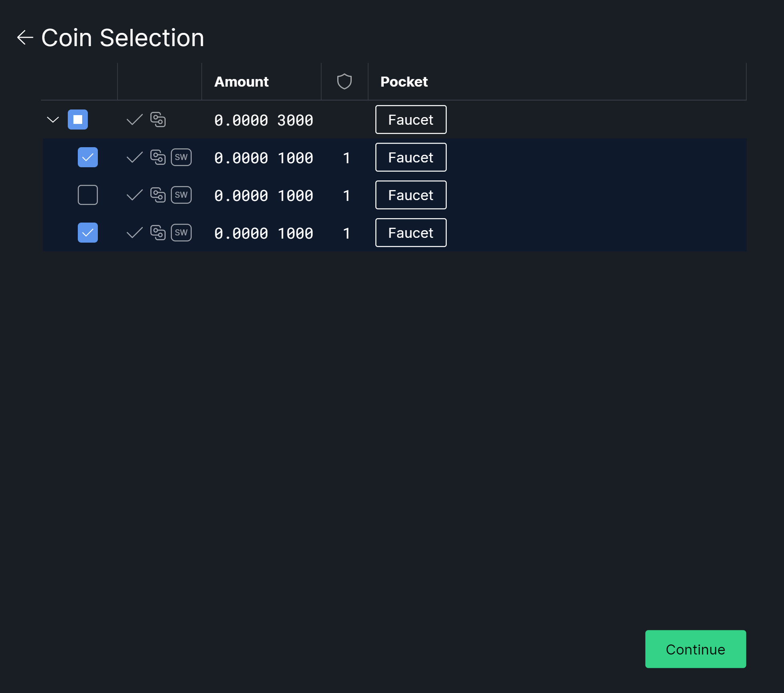
Task: Click the Pocket column header
Action: tap(403, 81)
